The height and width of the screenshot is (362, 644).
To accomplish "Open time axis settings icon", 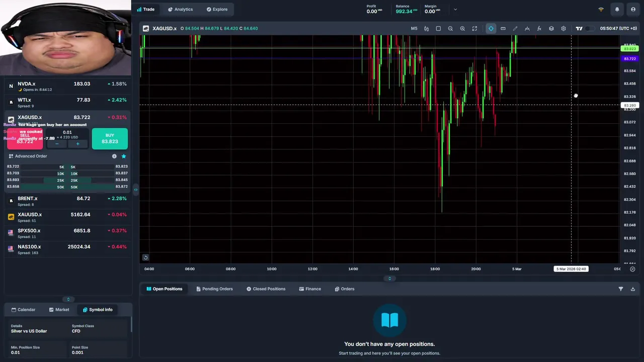I will 632,269.
